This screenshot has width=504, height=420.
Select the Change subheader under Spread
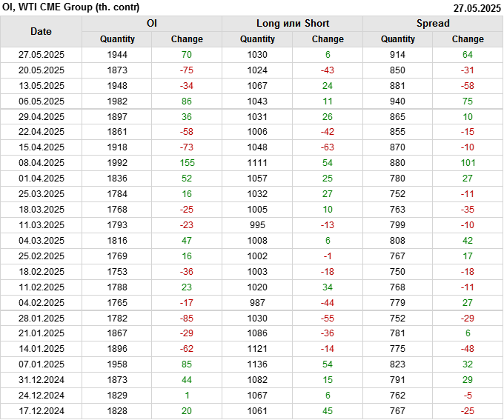tap(468, 39)
